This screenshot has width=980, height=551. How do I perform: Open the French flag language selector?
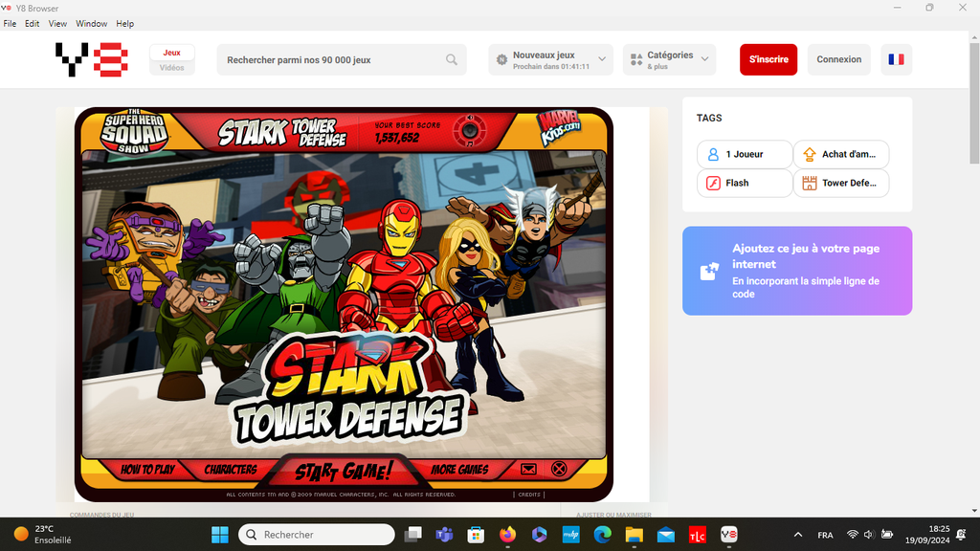896,59
